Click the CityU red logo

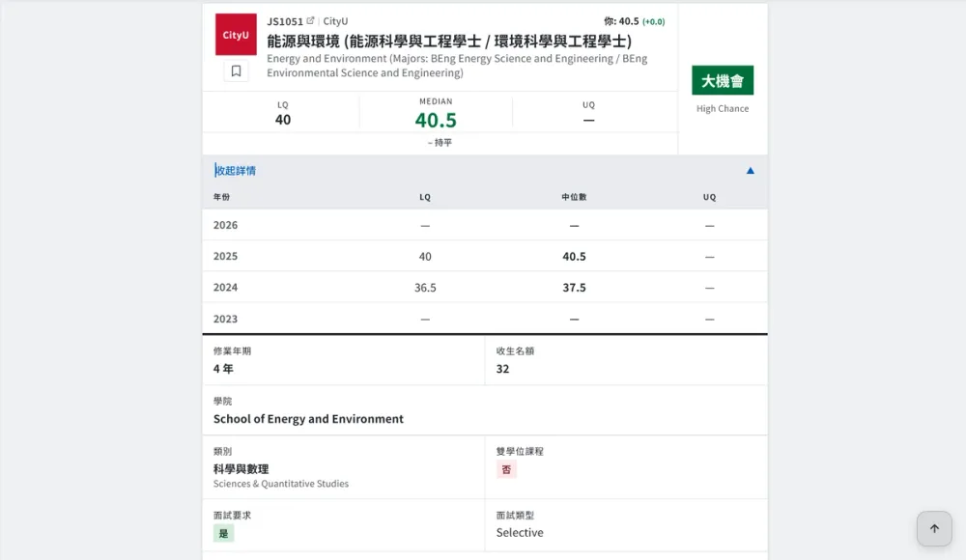(x=236, y=35)
